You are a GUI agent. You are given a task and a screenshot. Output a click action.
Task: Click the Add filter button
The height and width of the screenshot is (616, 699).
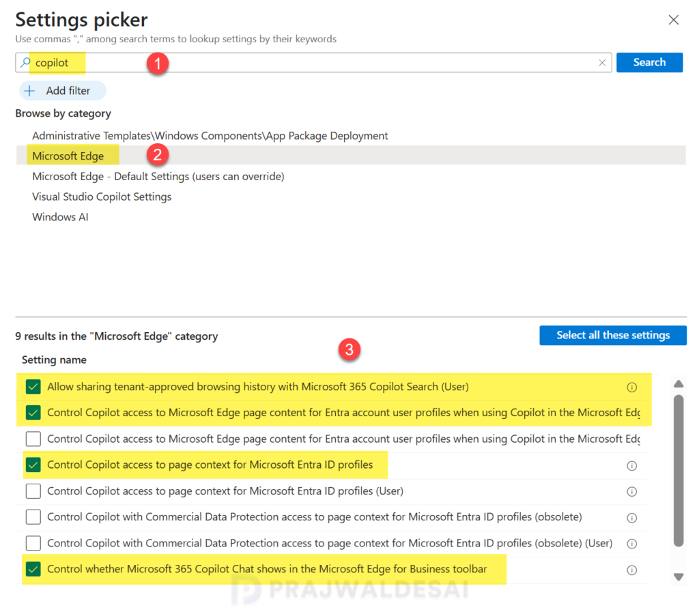point(62,91)
